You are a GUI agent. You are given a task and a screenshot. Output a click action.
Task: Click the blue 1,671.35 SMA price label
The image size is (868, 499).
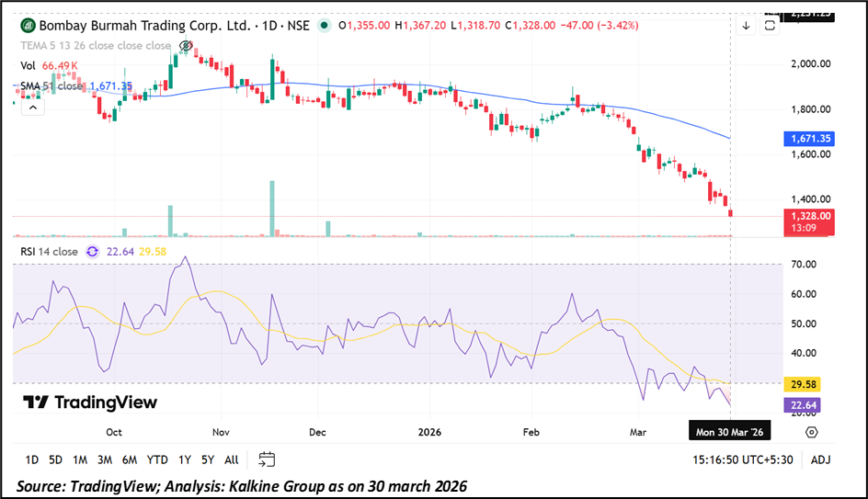(x=807, y=139)
